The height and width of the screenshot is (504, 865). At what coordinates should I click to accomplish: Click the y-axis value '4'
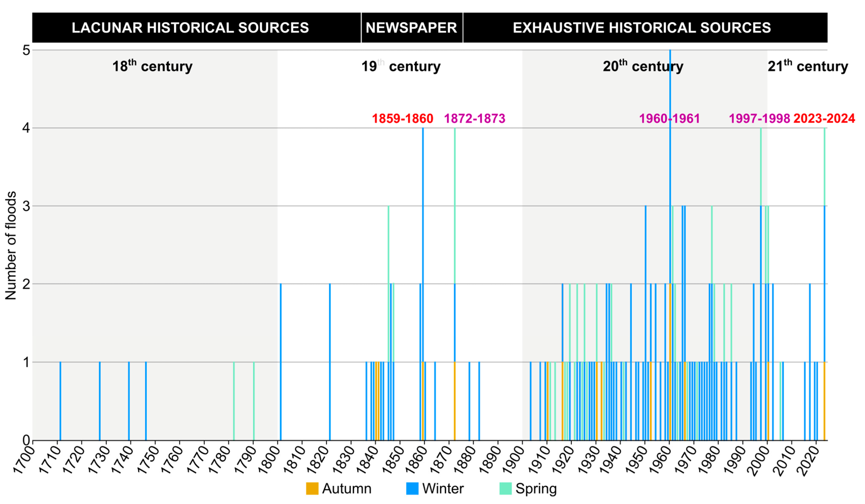pyautogui.click(x=26, y=128)
